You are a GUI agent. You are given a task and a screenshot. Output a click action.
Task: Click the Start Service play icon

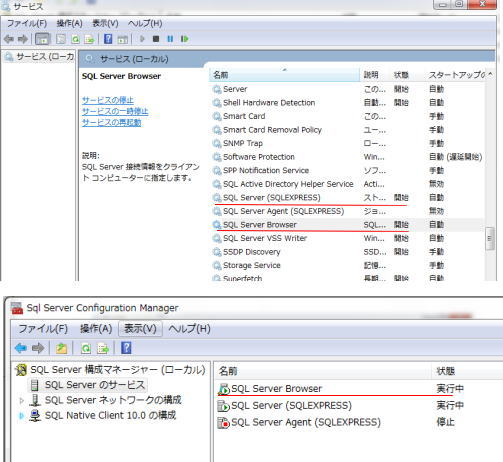point(142,39)
